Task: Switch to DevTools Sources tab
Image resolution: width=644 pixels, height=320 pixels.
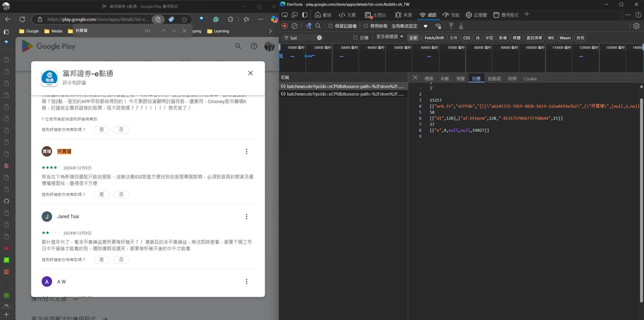Action: [x=403, y=15]
